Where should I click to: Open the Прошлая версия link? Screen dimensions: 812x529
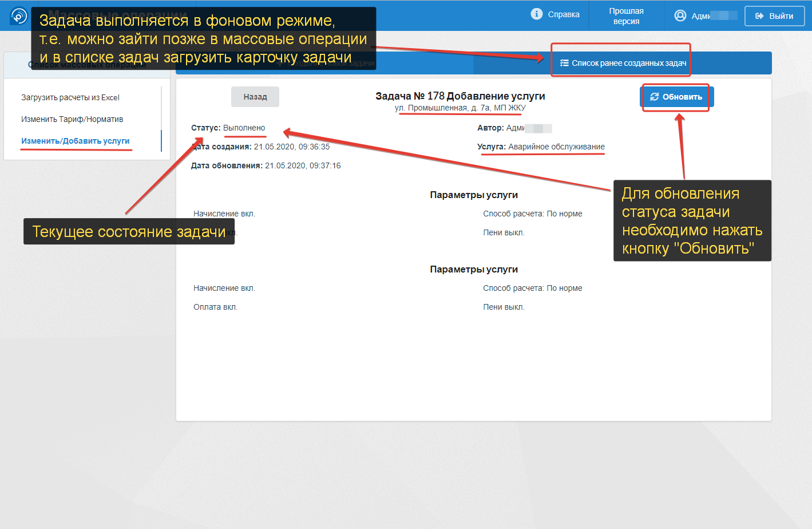pos(626,16)
